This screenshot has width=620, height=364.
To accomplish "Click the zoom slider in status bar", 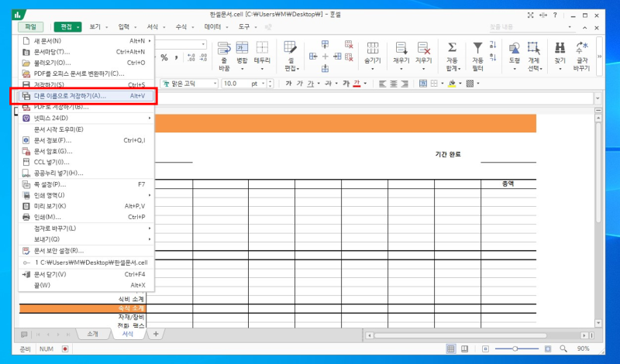I will click(517, 349).
